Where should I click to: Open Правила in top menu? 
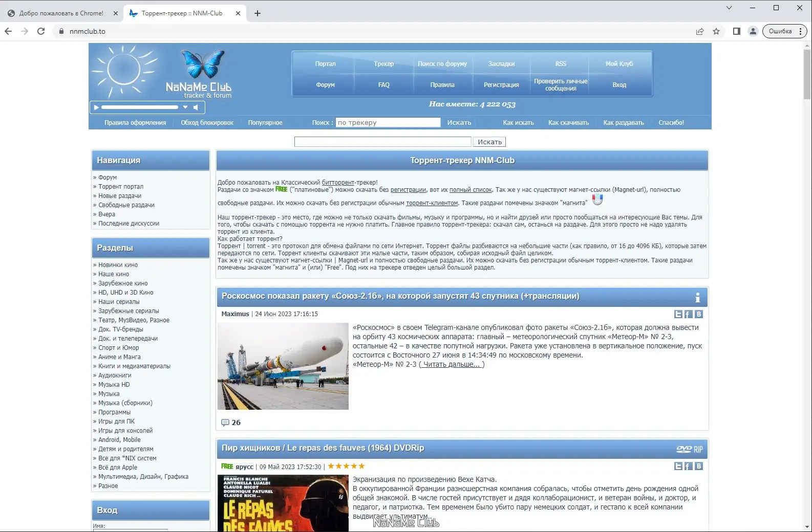(x=442, y=85)
